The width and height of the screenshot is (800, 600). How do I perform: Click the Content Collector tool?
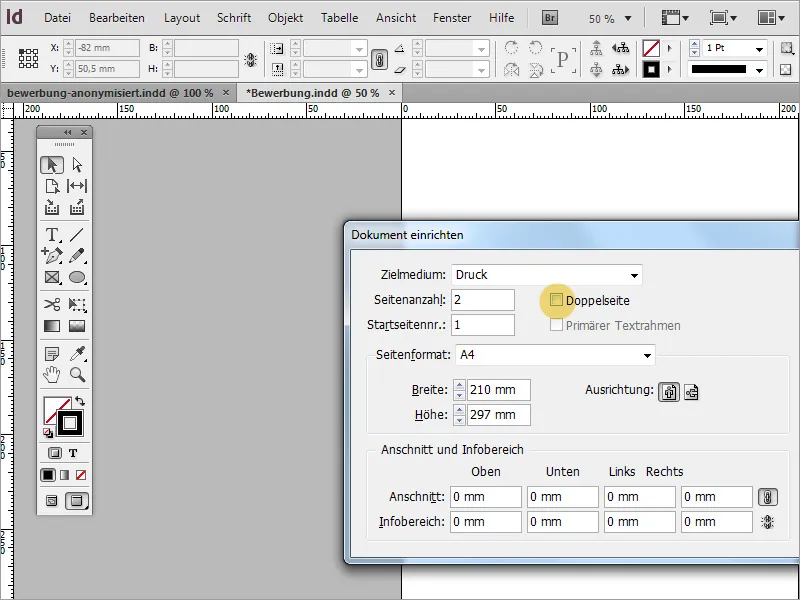[x=52, y=208]
